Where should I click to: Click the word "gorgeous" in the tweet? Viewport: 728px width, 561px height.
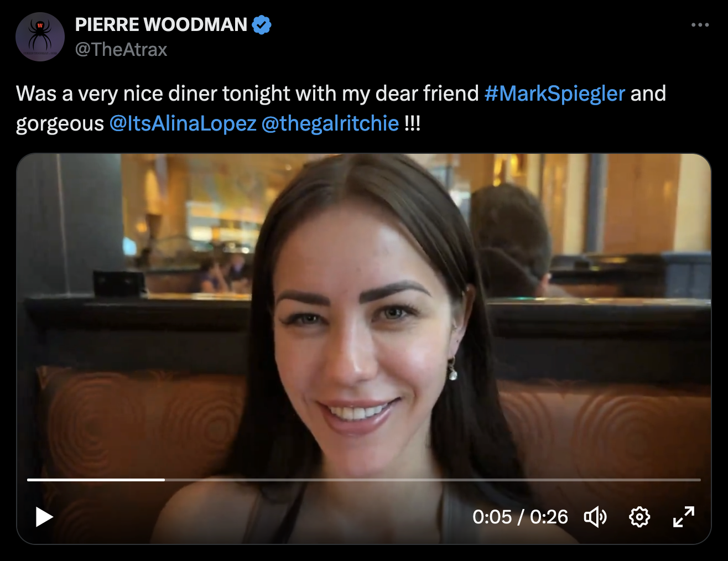pyautogui.click(x=60, y=123)
